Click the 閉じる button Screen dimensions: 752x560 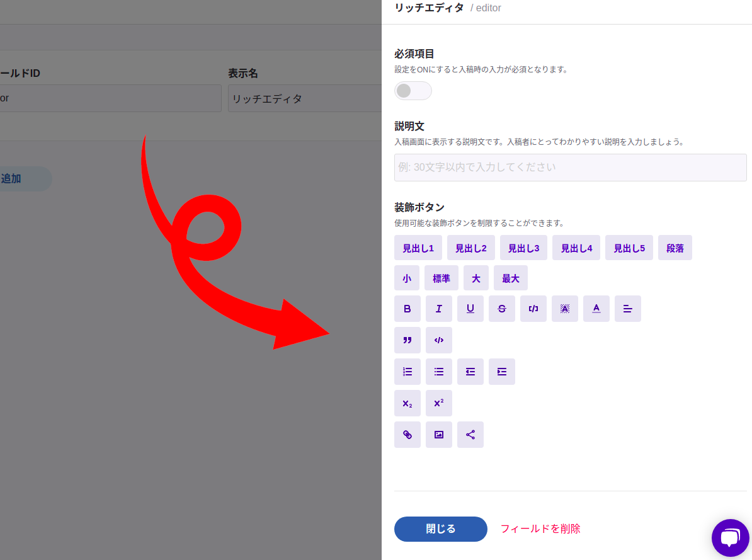pyautogui.click(x=441, y=529)
